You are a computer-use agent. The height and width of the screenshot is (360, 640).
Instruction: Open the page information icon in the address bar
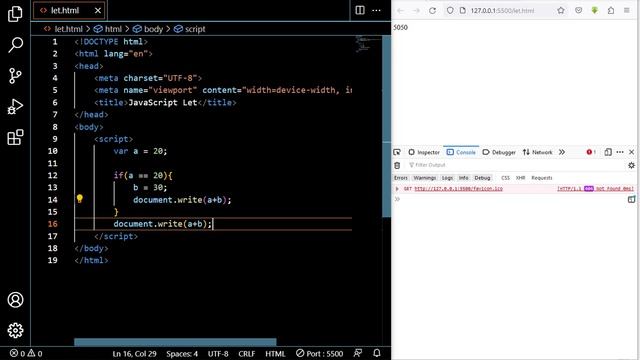click(462, 11)
